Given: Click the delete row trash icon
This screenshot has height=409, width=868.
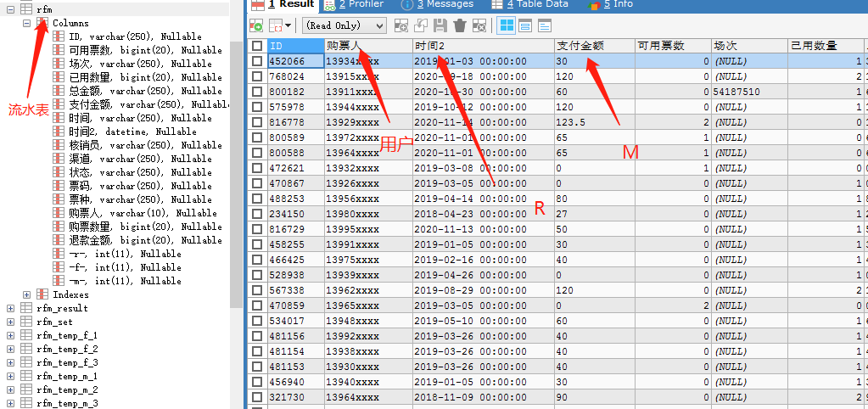Looking at the screenshot, I should 459,25.
